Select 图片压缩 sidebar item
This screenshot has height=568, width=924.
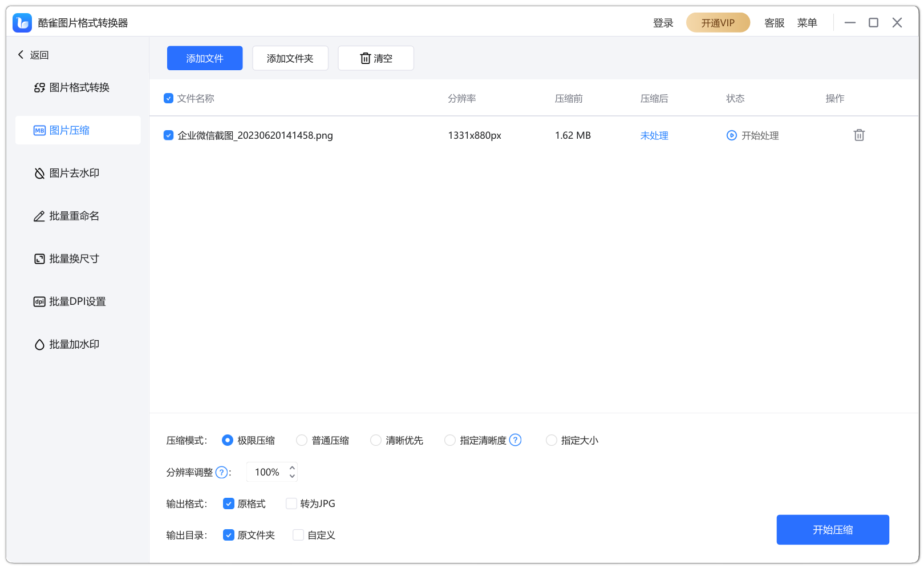(78, 130)
